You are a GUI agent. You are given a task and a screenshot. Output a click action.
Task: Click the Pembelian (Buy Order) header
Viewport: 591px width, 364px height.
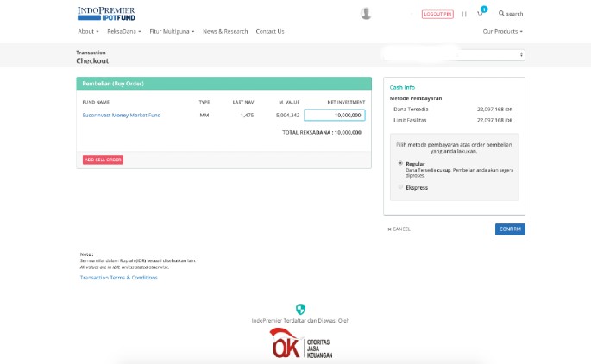click(223, 84)
